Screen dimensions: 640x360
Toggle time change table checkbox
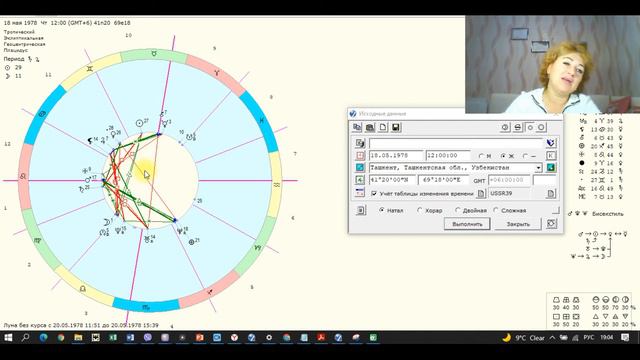(374, 193)
